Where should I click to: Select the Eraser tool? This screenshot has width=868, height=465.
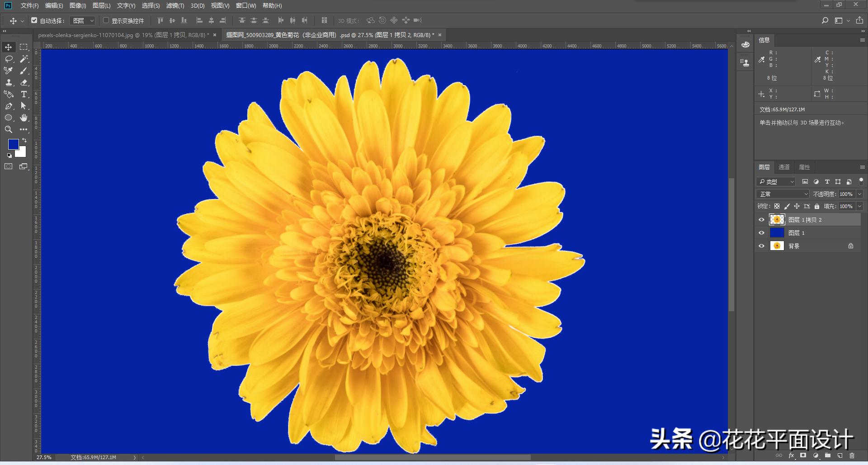(24, 82)
